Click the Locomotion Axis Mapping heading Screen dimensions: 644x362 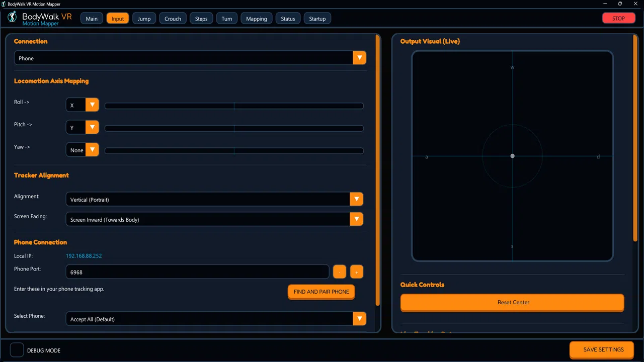[51, 81]
